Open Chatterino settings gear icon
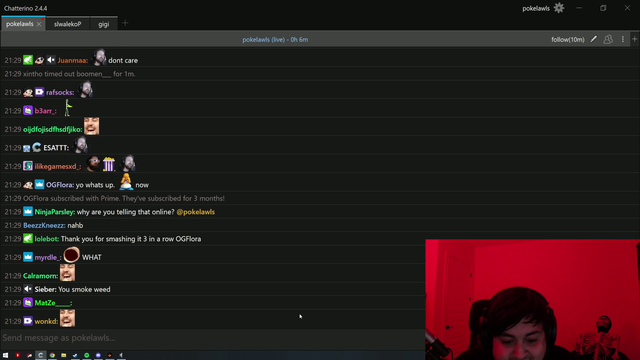The image size is (640, 360). coord(559,8)
